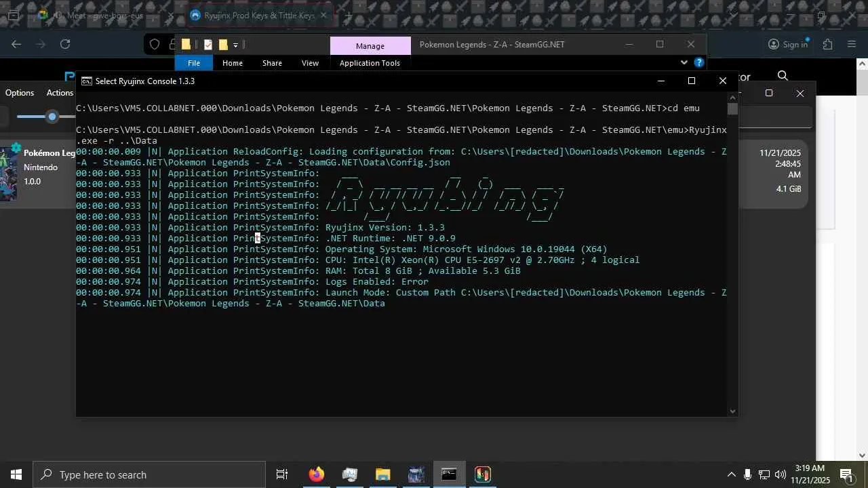Viewport: 868px width, 488px height.
Task: Click the New folder icon in Explorer quick access toolbar
Action: tap(222, 45)
